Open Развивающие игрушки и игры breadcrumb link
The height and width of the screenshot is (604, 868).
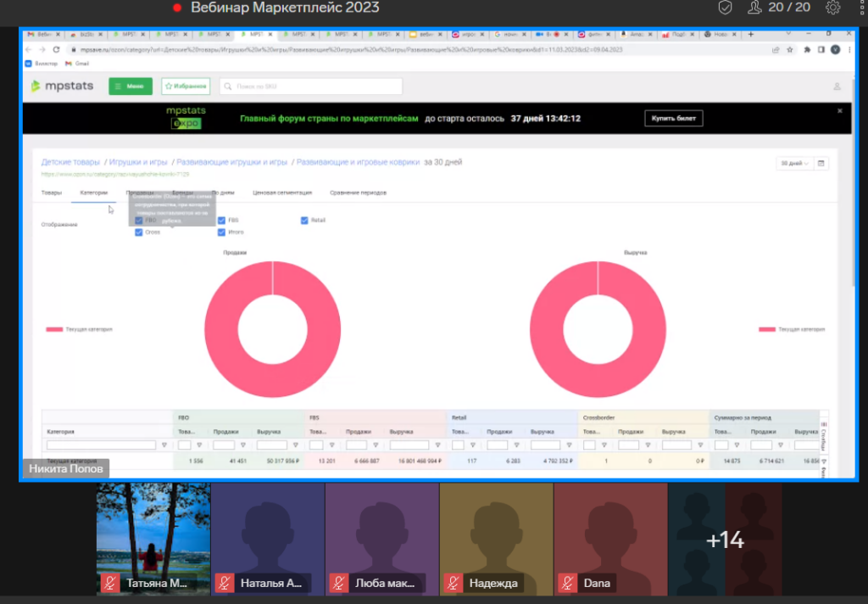tap(232, 162)
